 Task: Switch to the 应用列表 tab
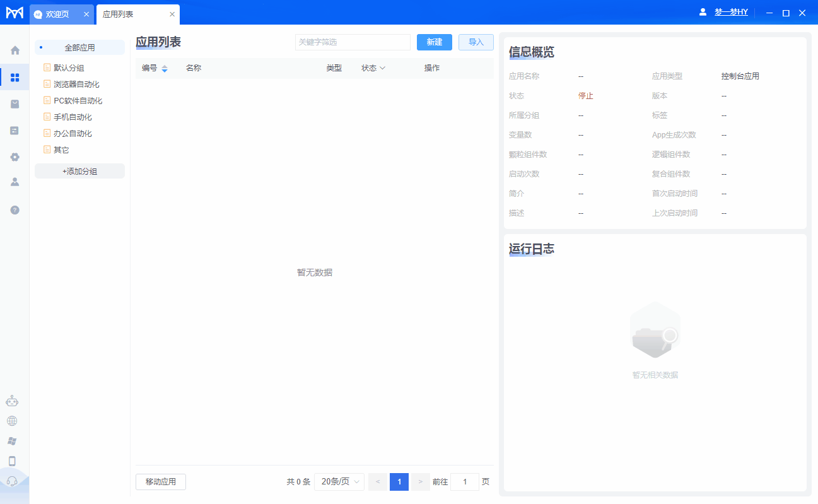[137, 14]
